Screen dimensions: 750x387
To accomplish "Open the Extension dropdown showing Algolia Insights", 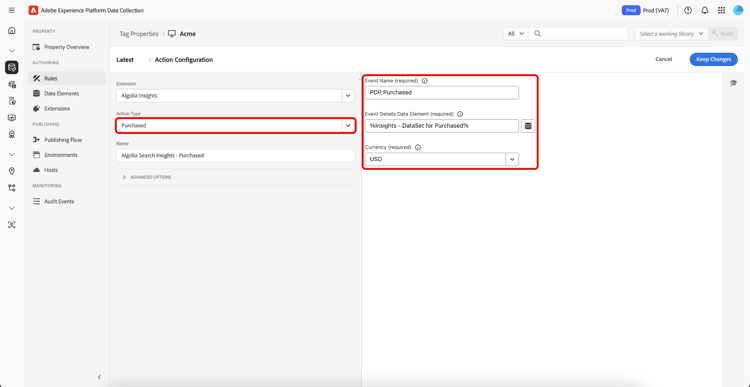I will click(x=235, y=96).
